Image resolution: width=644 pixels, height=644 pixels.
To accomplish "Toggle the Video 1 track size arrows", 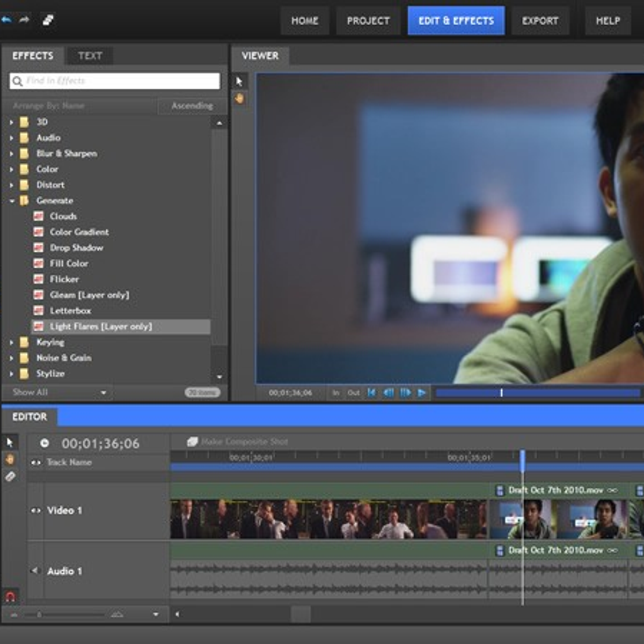I will 36,510.
